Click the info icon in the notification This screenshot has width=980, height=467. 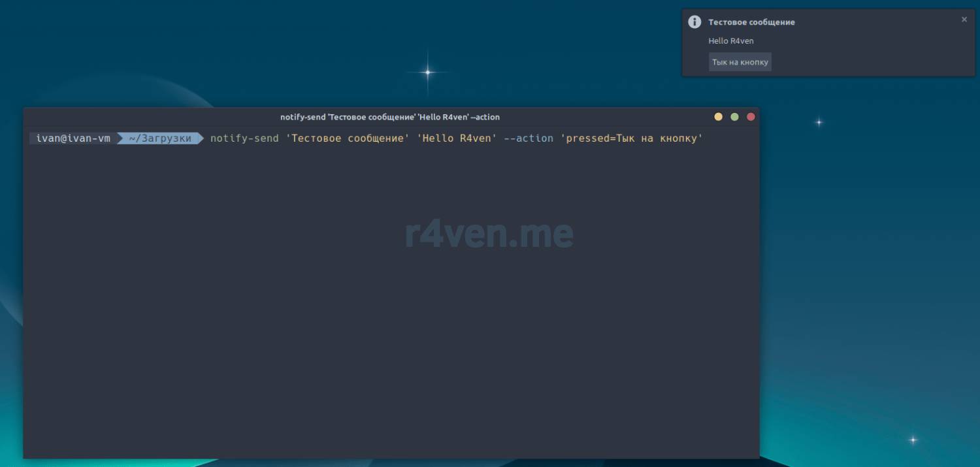[x=694, y=22]
